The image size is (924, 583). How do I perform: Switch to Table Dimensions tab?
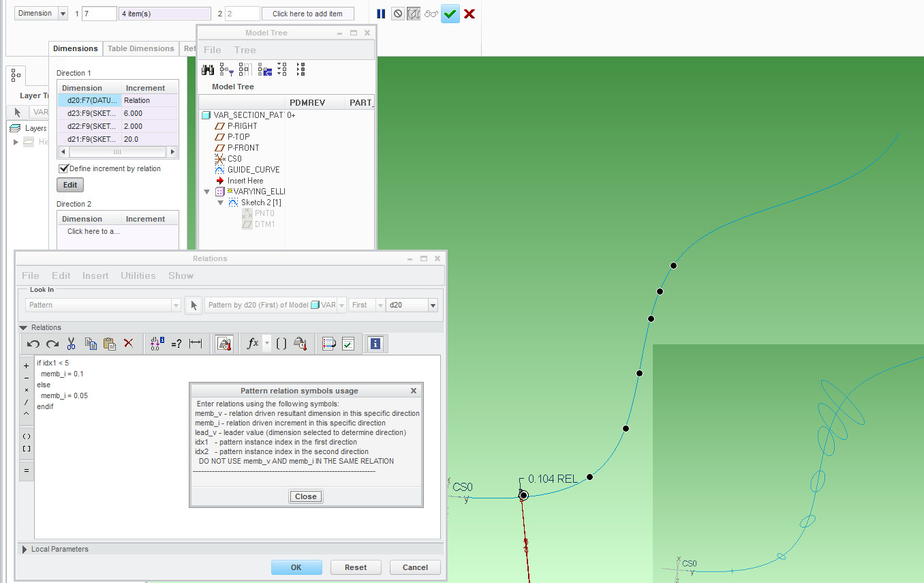click(x=141, y=48)
